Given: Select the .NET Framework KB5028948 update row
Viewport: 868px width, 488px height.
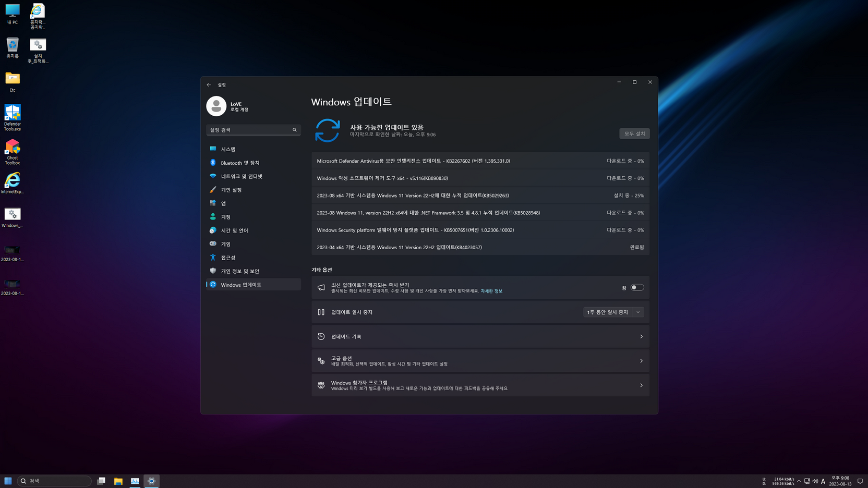Looking at the screenshot, I should click(x=480, y=212).
